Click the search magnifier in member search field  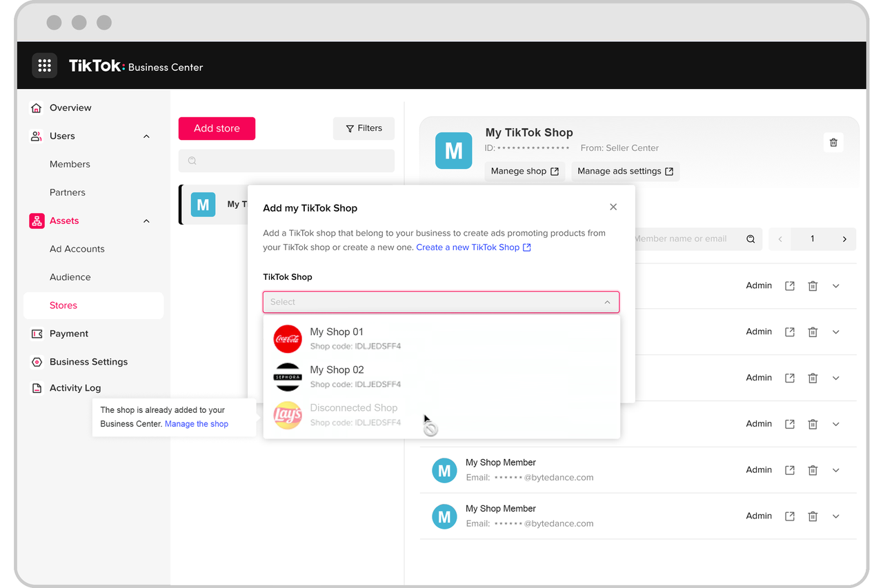click(x=751, y=239)
